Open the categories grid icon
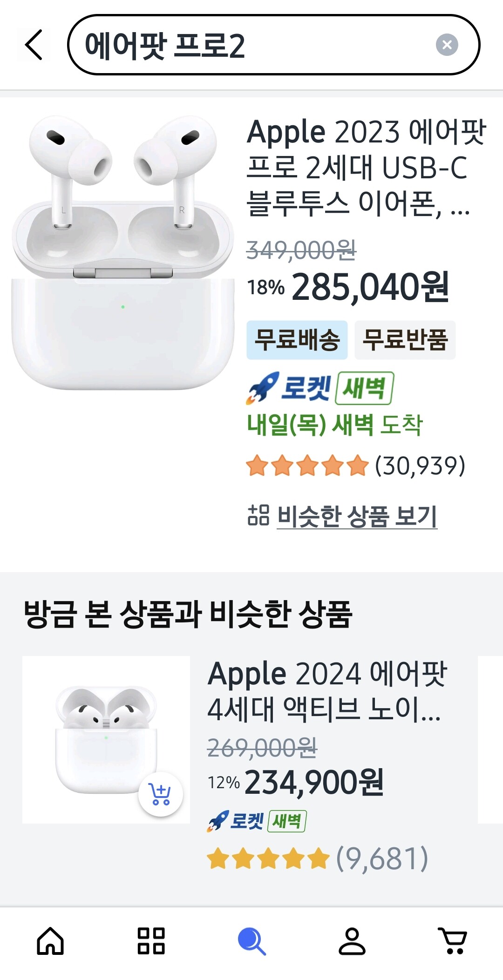 pos(151,941)
